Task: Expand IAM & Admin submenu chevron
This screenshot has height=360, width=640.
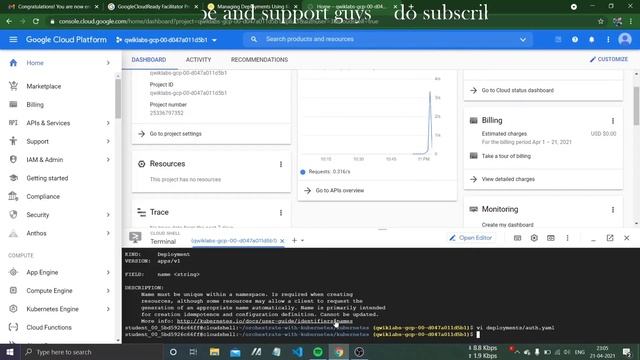Action: (108, 160)
